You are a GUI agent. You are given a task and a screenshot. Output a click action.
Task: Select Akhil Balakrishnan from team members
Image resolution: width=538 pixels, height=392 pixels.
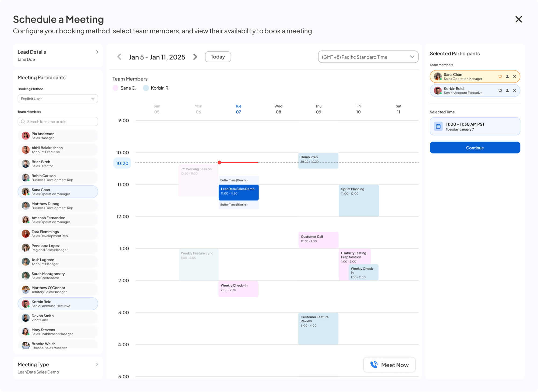click(x=58, y=150)
